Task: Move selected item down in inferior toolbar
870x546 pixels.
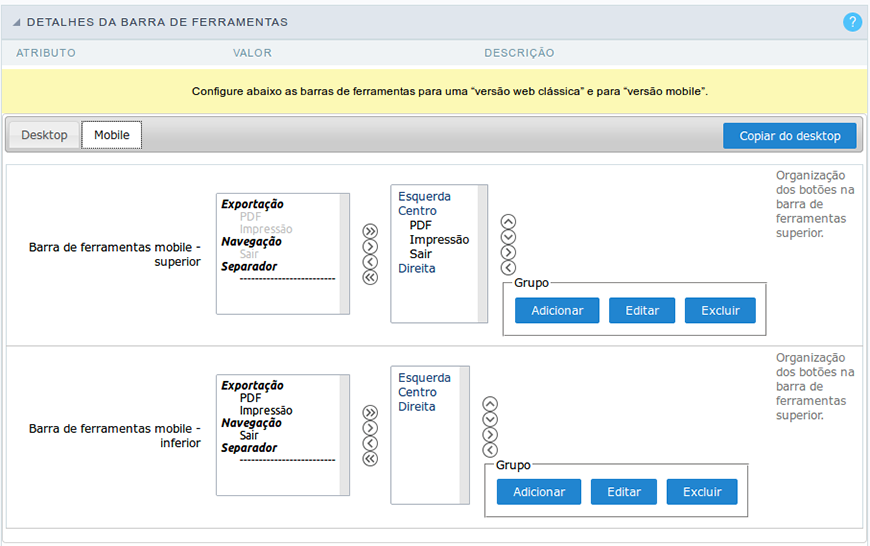Action: (490, 419)
